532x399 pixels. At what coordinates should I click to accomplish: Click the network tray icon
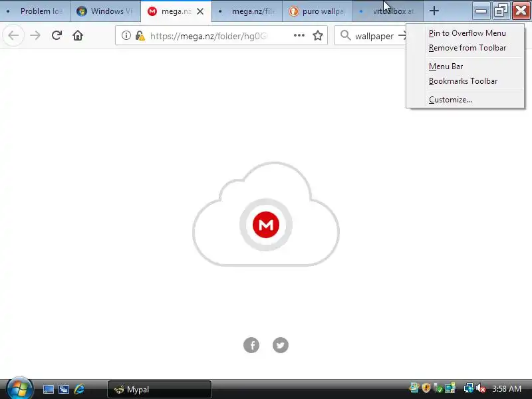pos(468,388)
